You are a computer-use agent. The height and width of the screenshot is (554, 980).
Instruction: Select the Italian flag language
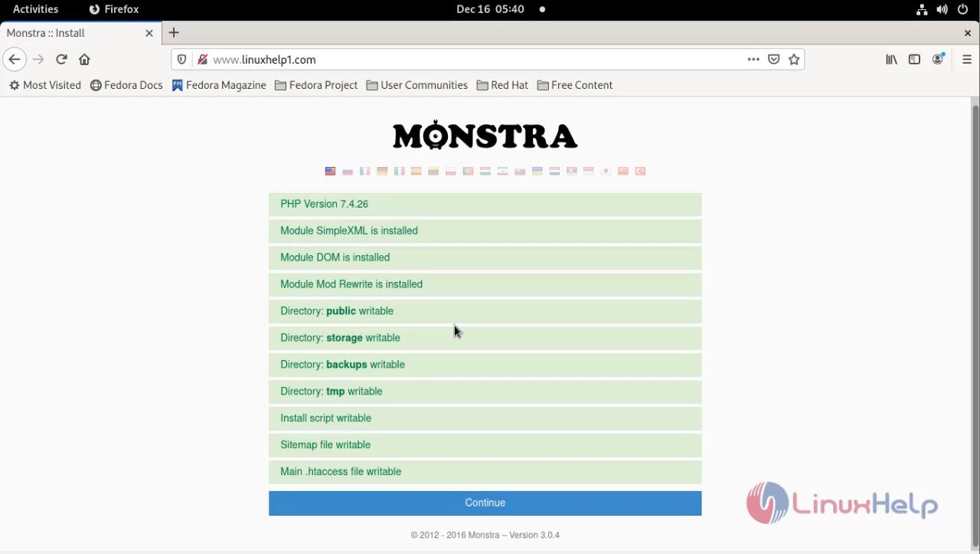(400, 171)
